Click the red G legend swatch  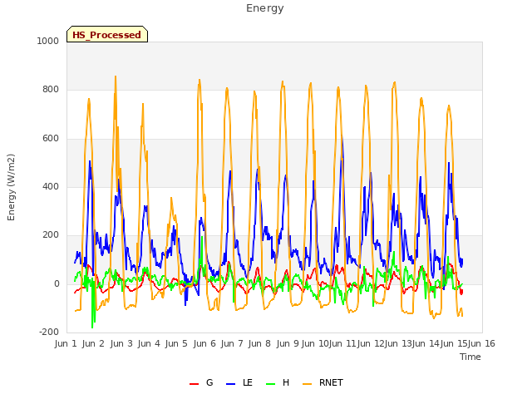pyautogui.click(x=194, y=384)
